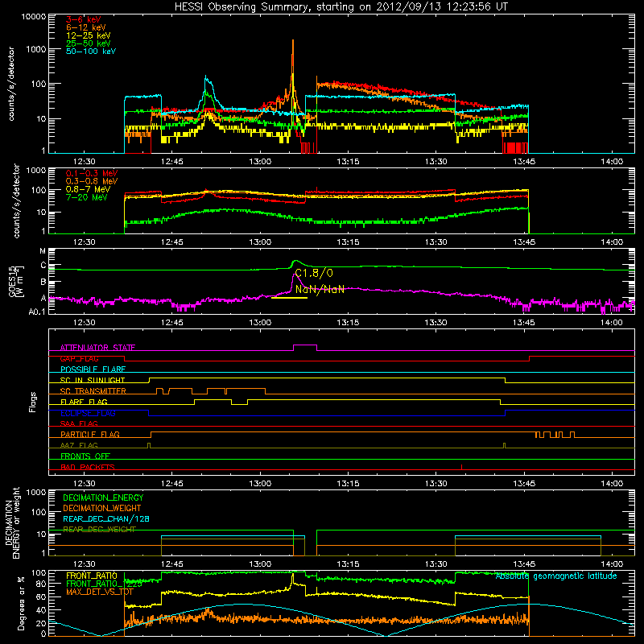Click the Absolute geomagnetic latitude label
Screen dimensions: 644x644
coord(556,576)
